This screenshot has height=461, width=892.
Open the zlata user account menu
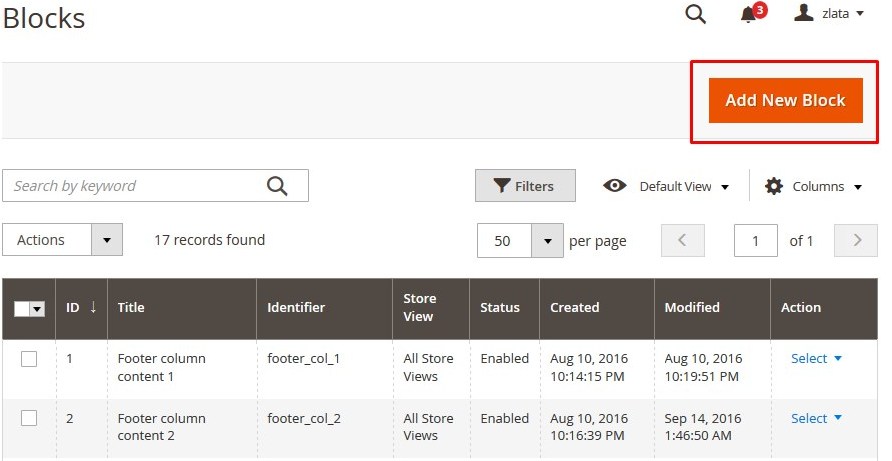click(829, 13)
